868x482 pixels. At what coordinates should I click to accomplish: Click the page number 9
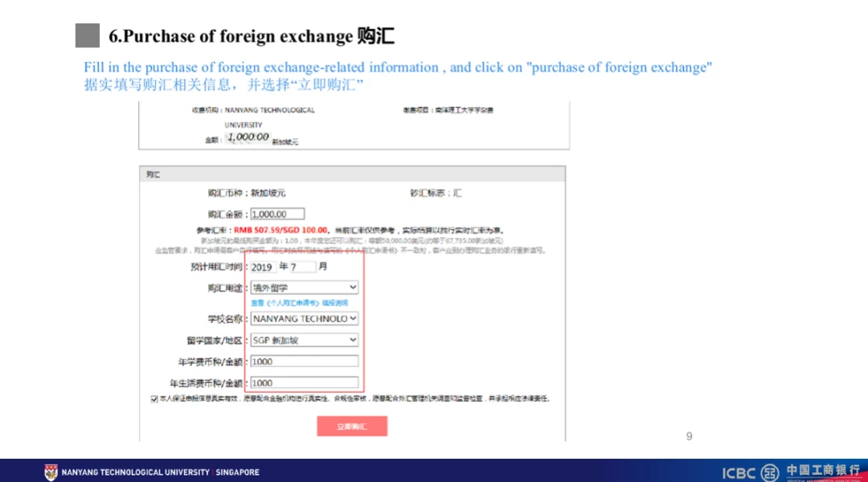click(x=690, y=436)
